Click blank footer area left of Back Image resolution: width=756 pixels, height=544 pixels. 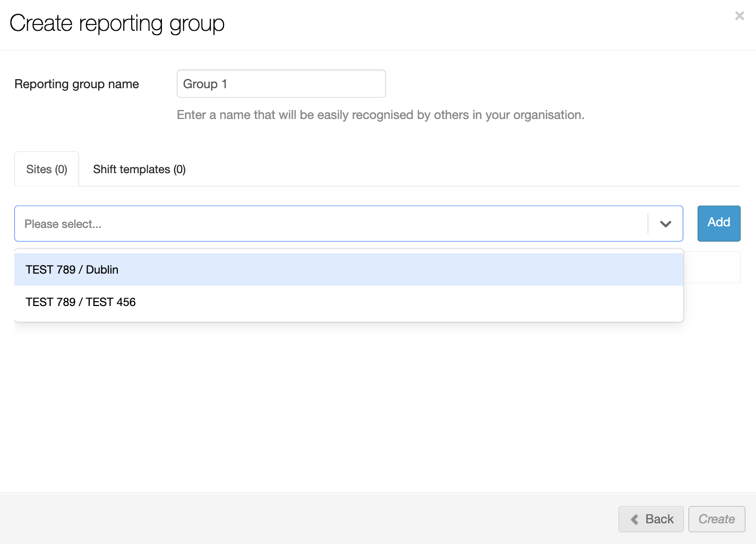click(x=308, y=519)
